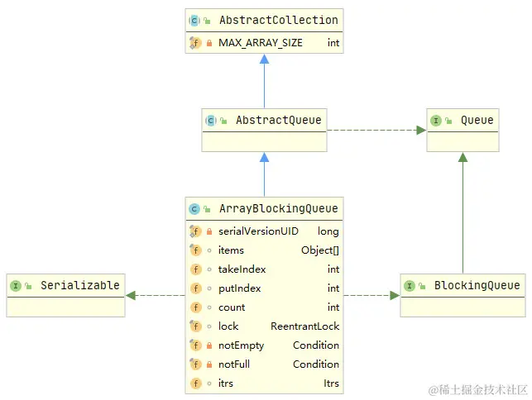The height and width of the screenshot is (400, 532).
Task: Click the empty body of the BlockingQueue node
Action: point(463,307)
